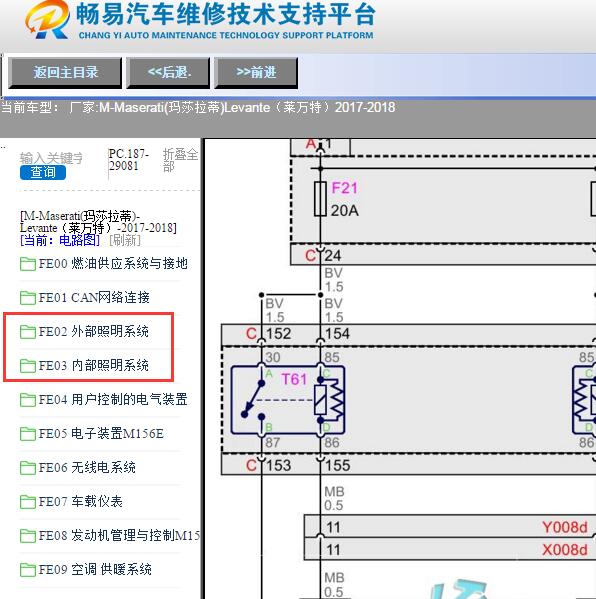596x599 pixels.
Task: Go forward with the >>前进 button
Action: tap(256, 73)
